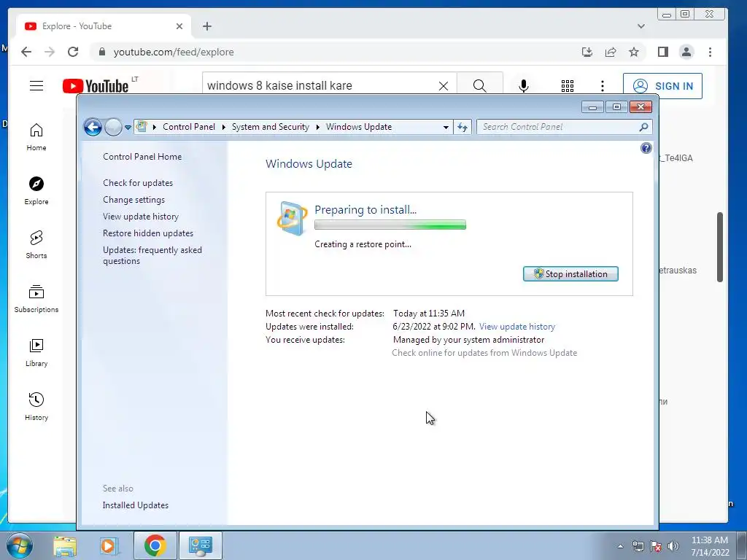Click Chrome back button
Viewport: 747px width, 560px height.
[x=26, y=52]
